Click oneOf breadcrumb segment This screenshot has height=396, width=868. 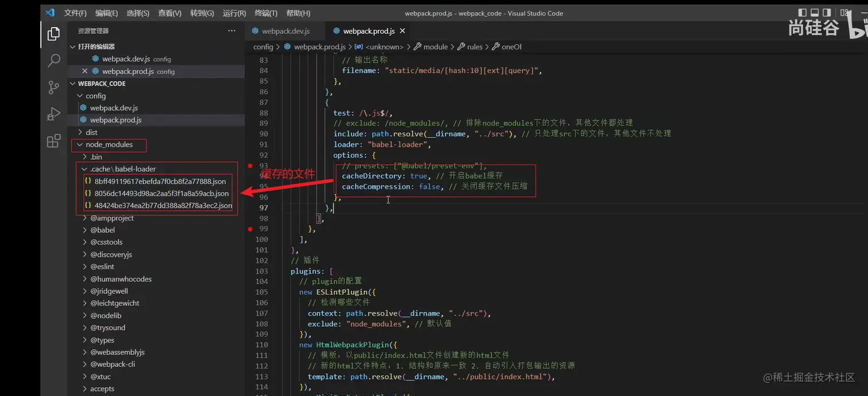tap(507, 47)
